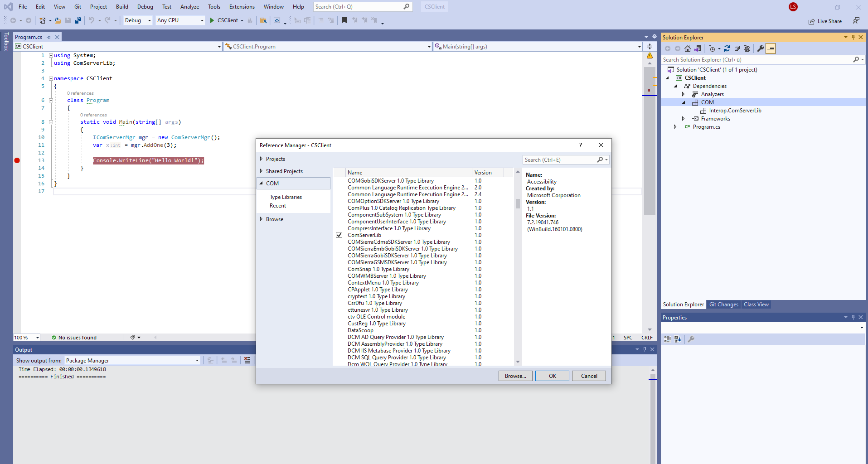This screenshot has height=464, width=868.
Task: Open Solution Explorer properties with wrench icon
Action: coord(761,48)
